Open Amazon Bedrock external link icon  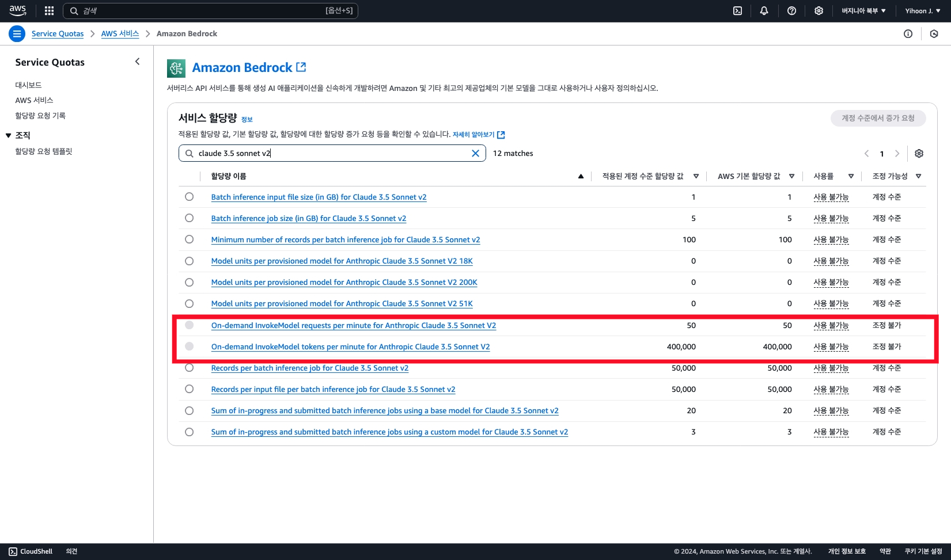tap(301, 67)
